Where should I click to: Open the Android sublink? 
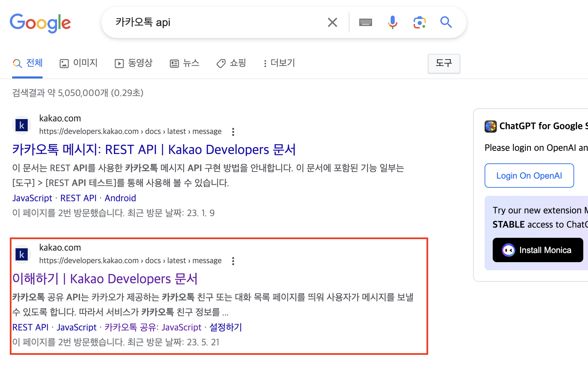(x=120, y=198)
